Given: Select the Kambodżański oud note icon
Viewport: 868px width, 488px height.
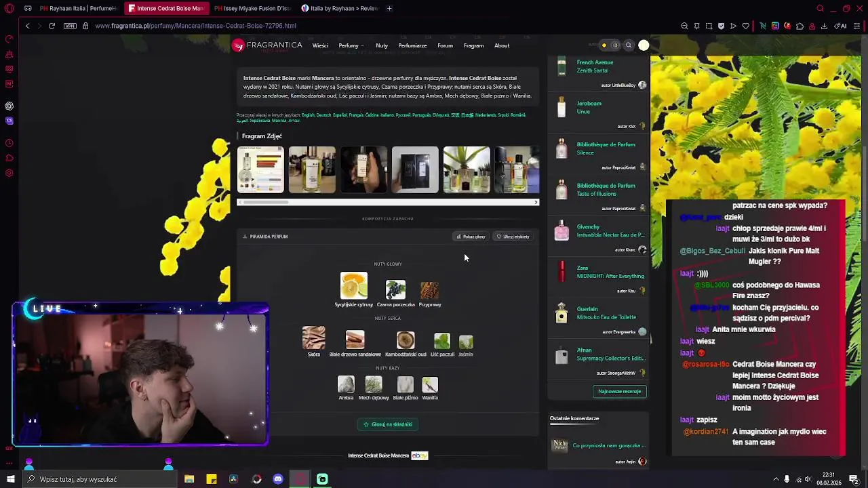Looking at the screenshot, I should point(406,340).
